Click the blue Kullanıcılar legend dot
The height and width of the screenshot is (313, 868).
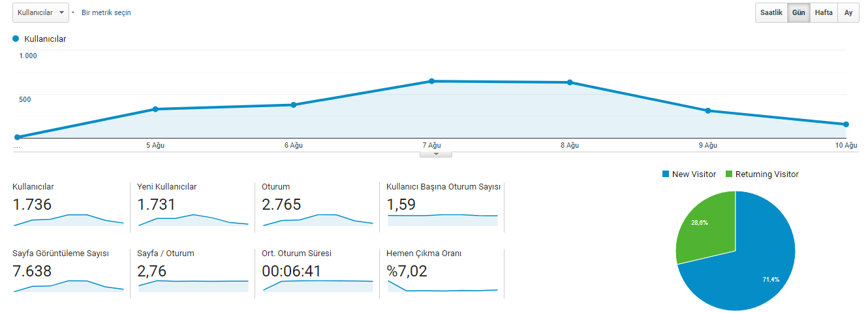click(16, 39)
